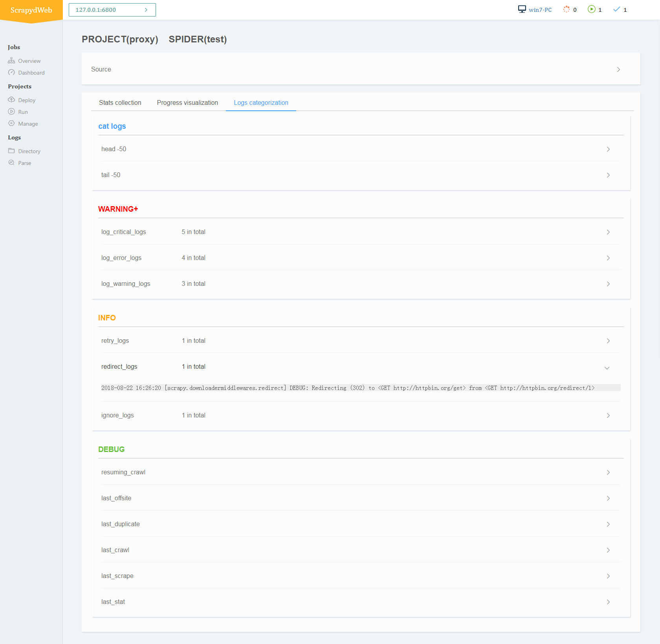
Task: Click the finished jobs checkmark indicator
Action: (616, 9)
